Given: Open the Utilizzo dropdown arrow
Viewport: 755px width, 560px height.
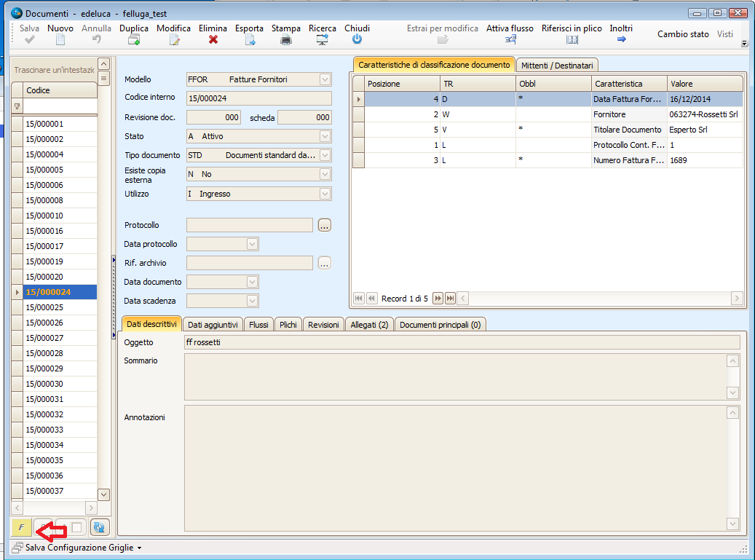Looking at the screenshot, I should [325, 194].
